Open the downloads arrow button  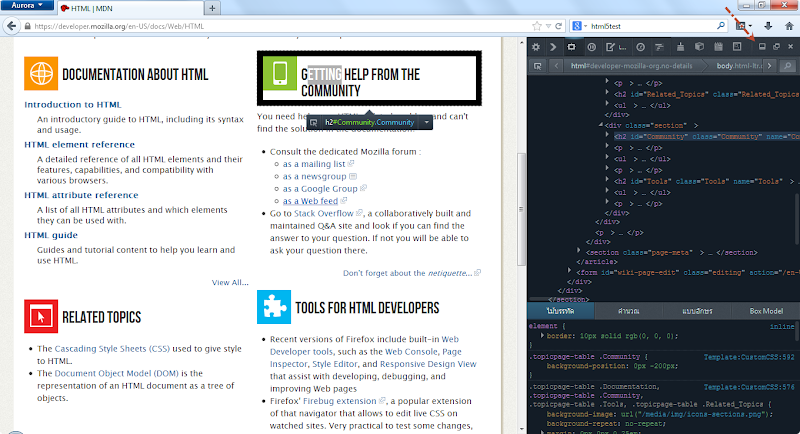point(768,26)
